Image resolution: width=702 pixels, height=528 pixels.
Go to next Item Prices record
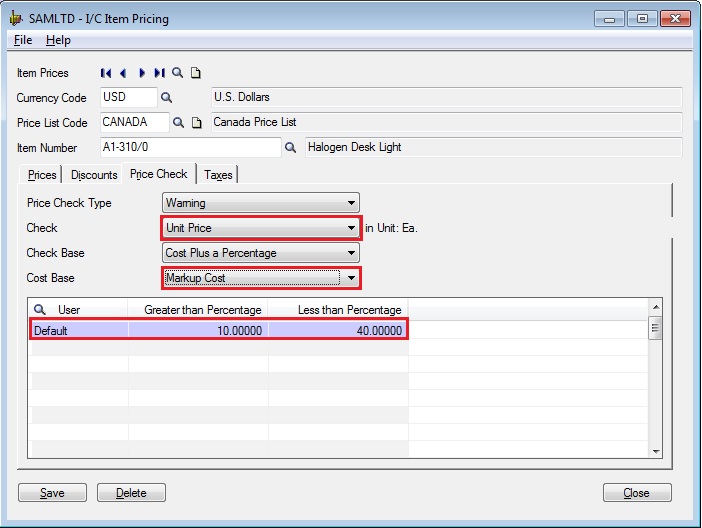(x=142, y=73)
